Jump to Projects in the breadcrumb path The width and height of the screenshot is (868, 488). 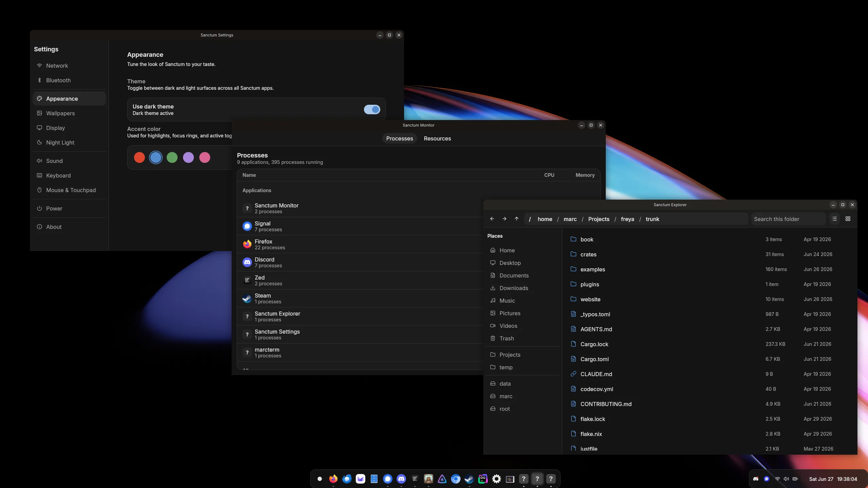pyautogui.click(x=599, y=219)
